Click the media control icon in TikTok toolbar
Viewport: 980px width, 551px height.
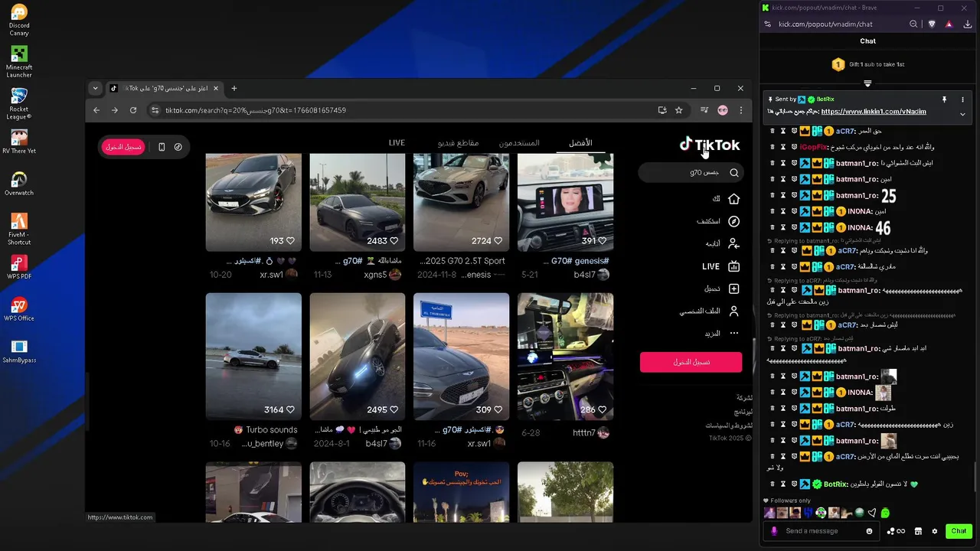click(x=704, y=110)
